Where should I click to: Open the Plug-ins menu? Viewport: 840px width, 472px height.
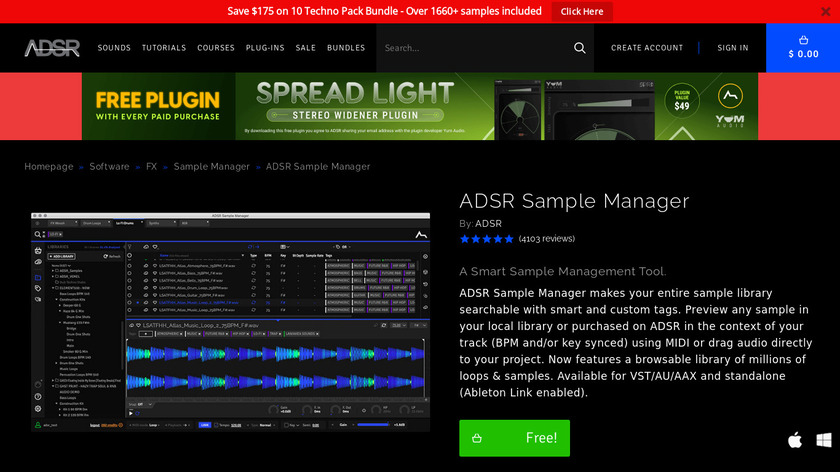265,48
